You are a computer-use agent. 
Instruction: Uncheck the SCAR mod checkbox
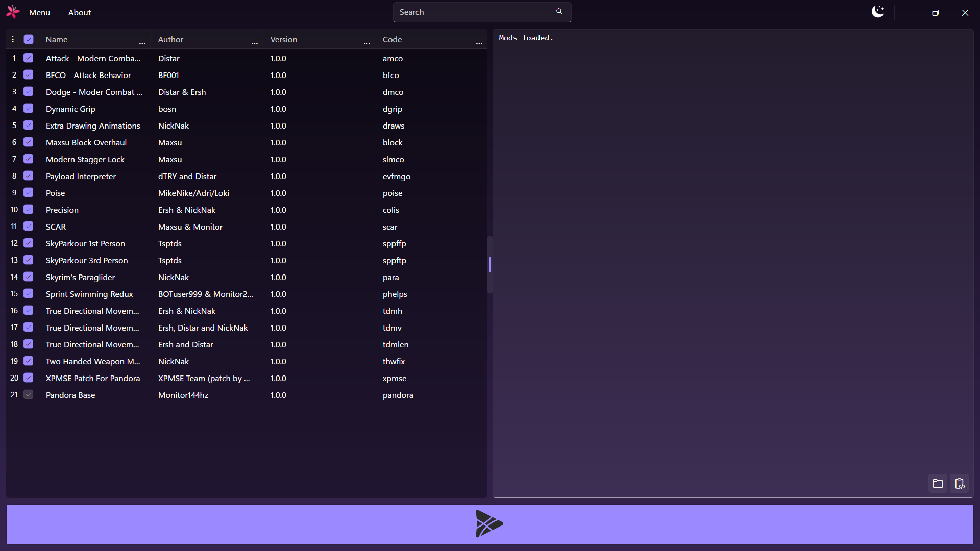(29, 227)
